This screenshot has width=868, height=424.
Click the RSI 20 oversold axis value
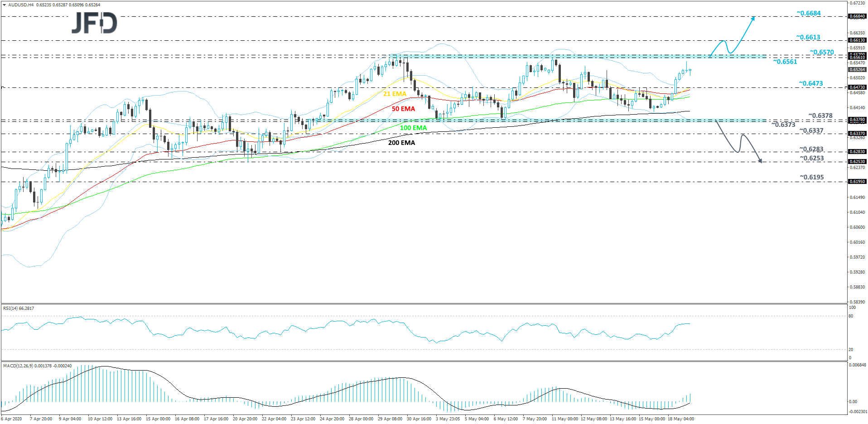point(851,350)
